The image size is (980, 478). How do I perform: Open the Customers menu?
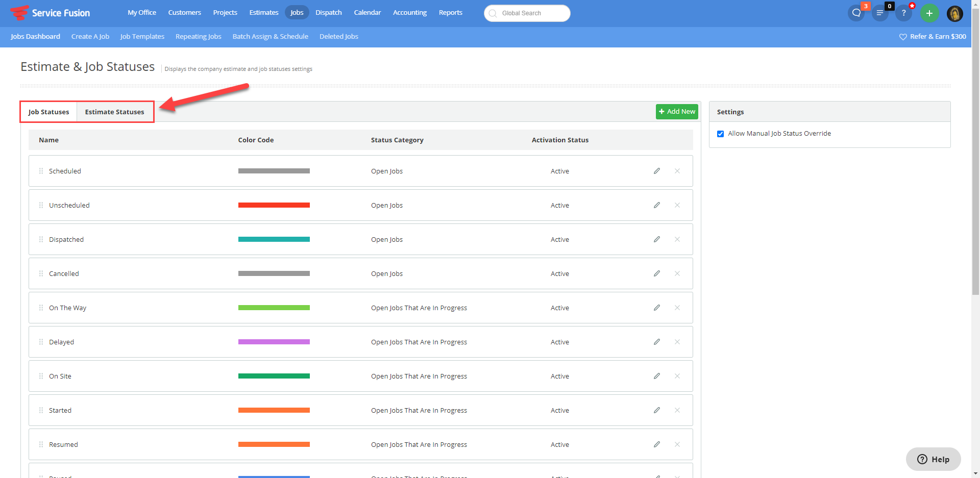point(185,13)
